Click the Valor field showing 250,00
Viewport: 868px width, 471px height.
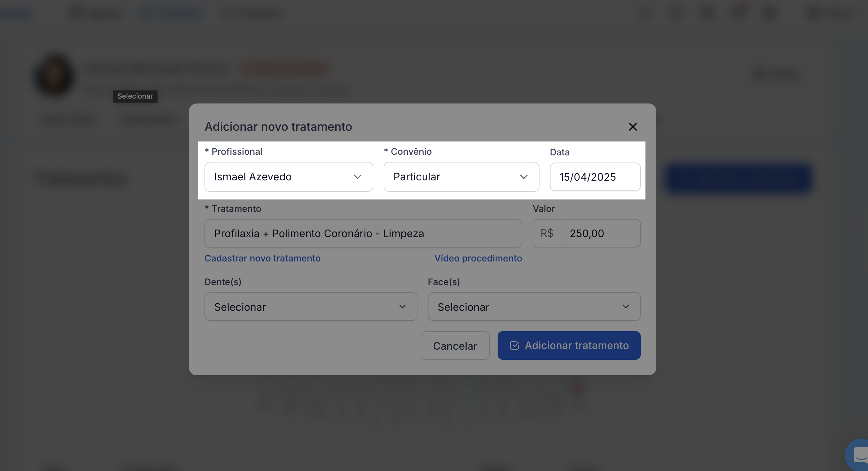[x=601, y=233]
